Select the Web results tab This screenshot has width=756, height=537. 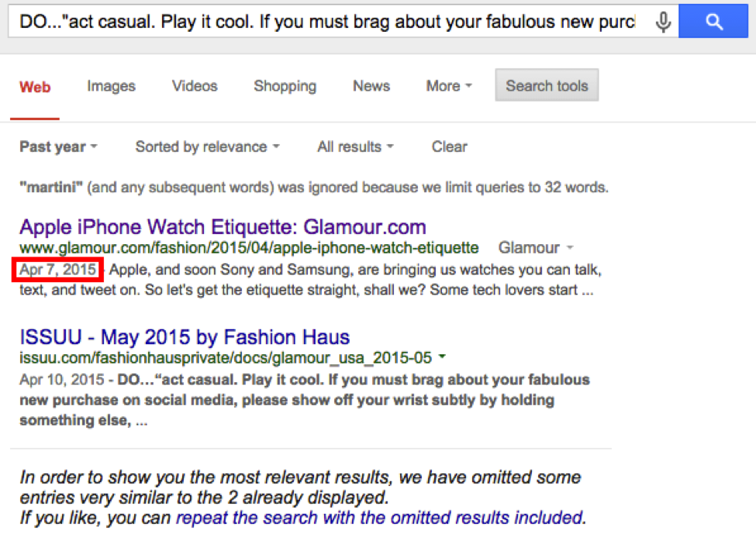35,88
